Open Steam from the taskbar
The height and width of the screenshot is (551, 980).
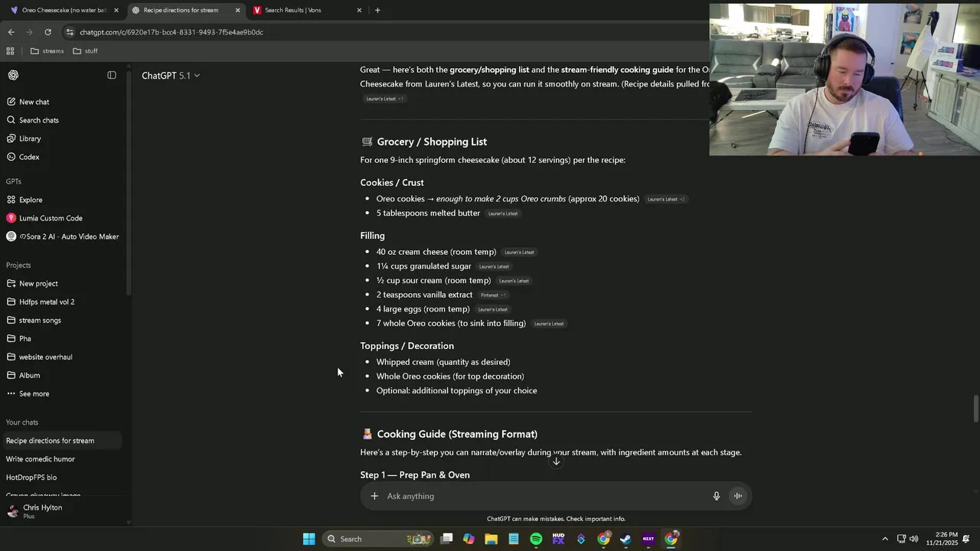tap(626, 539)
